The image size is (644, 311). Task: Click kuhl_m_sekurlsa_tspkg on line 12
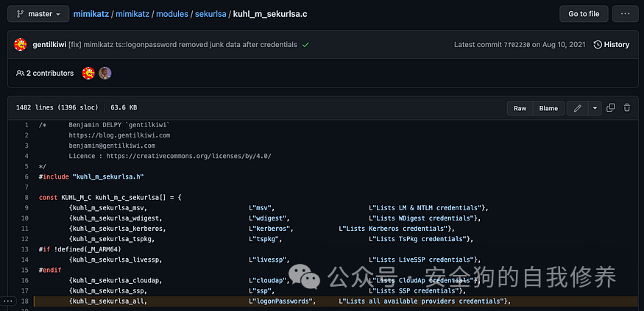click(112, 239)
